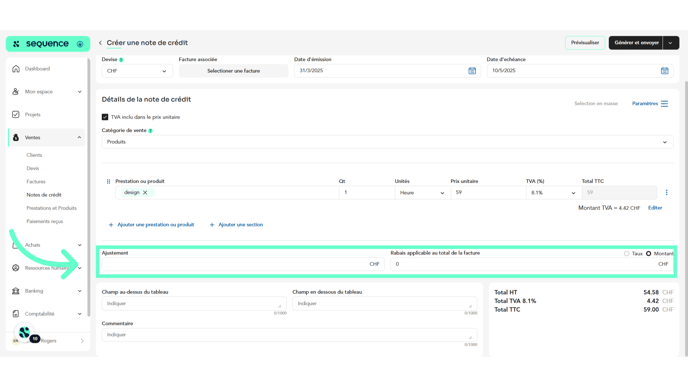This screenshot has height=387, width=688.
Task: Click the Projets checkmark icon
Action: [16, 115]
